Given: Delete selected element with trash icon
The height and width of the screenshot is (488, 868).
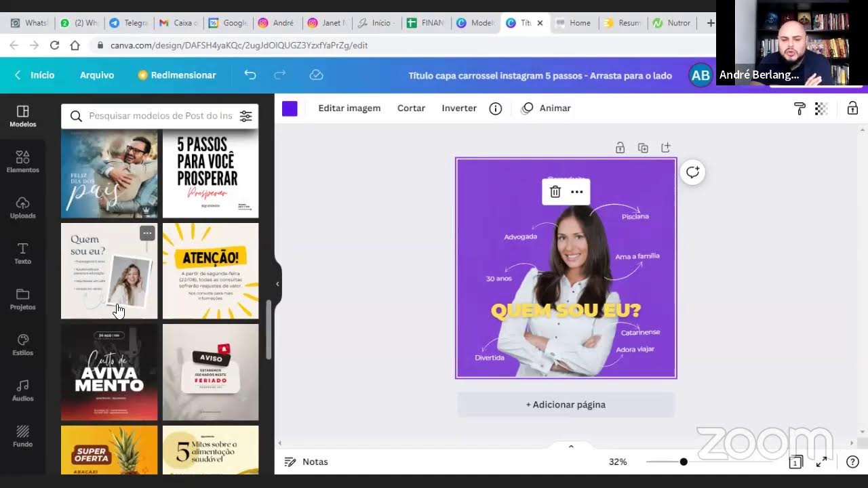Looking at the screenshot, I should point(555,192).
